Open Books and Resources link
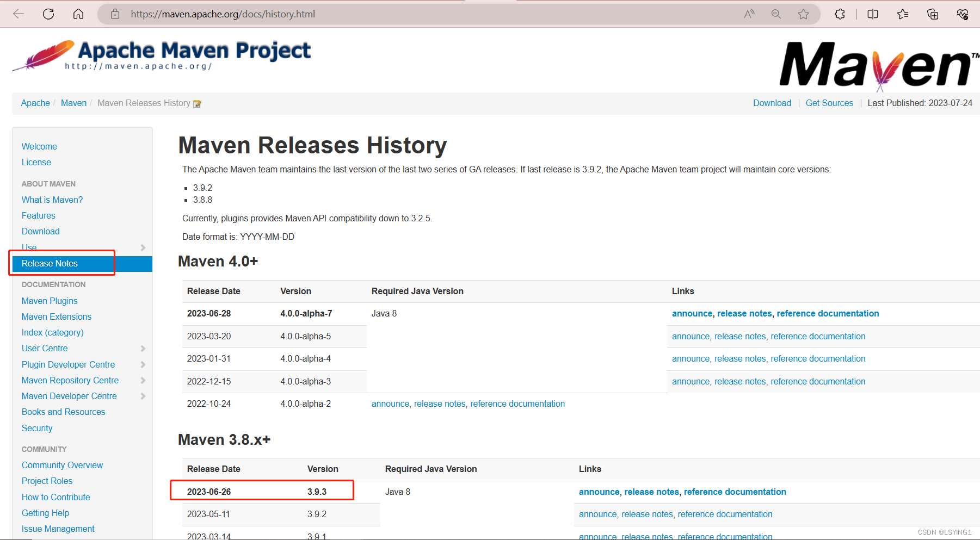Viewport: 980px width, 540px height. click(64, 412)
